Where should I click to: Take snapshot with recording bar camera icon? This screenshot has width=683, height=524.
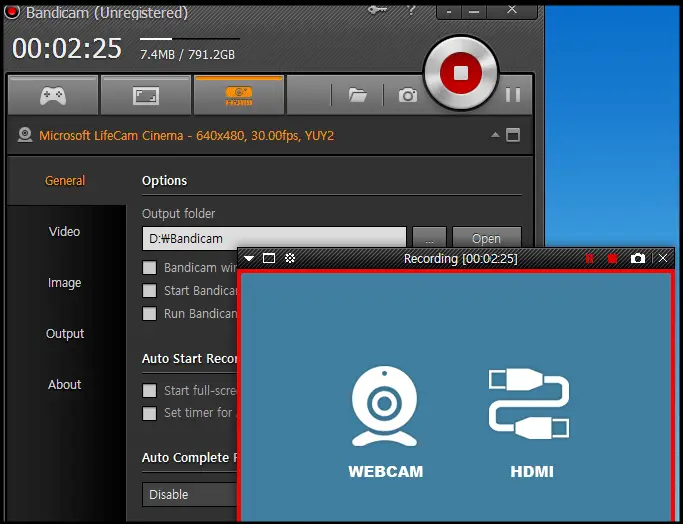638,259
